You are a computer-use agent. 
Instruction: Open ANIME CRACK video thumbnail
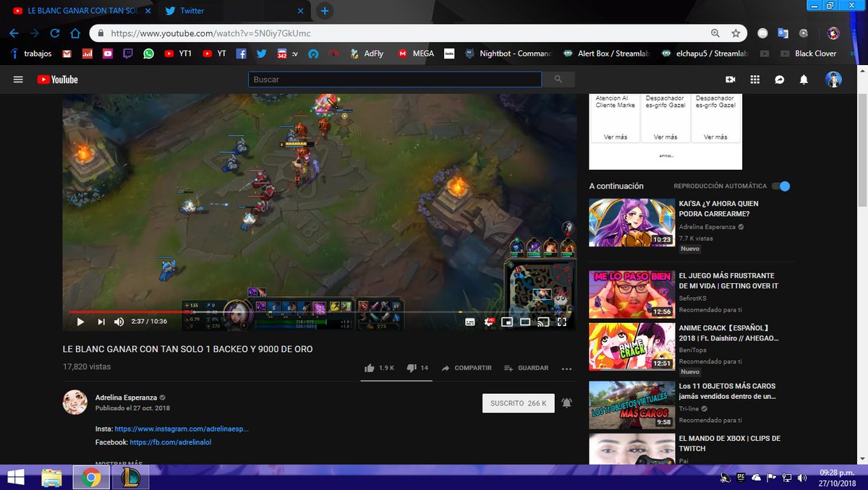point(631,346)
